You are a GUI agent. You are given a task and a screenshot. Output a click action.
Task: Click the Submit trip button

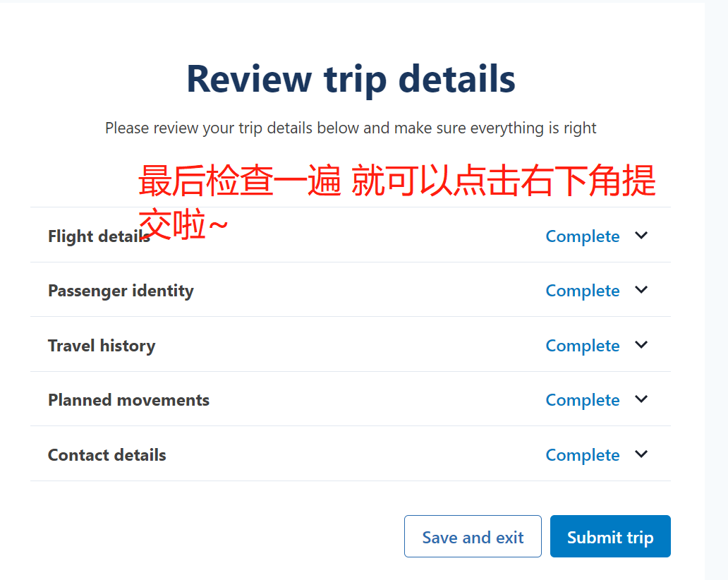coord(610,537)
